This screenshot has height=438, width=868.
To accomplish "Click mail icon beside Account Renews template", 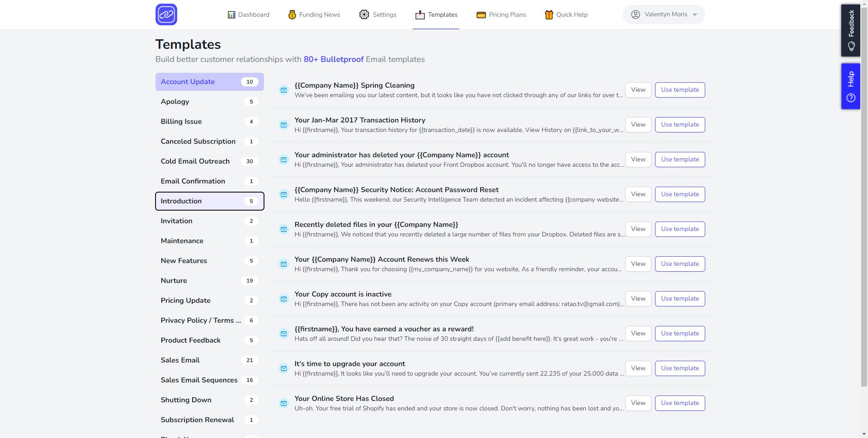I will click(x=283, y=264).
